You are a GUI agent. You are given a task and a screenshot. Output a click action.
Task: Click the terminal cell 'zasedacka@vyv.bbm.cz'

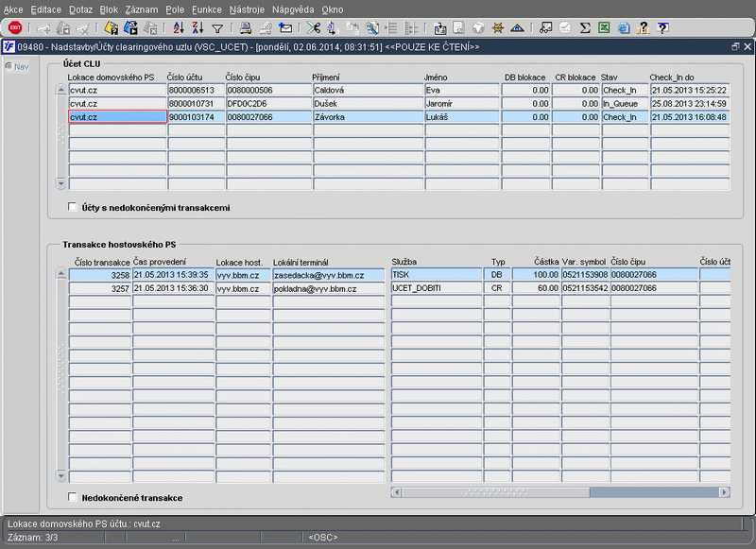coord(328,275)
